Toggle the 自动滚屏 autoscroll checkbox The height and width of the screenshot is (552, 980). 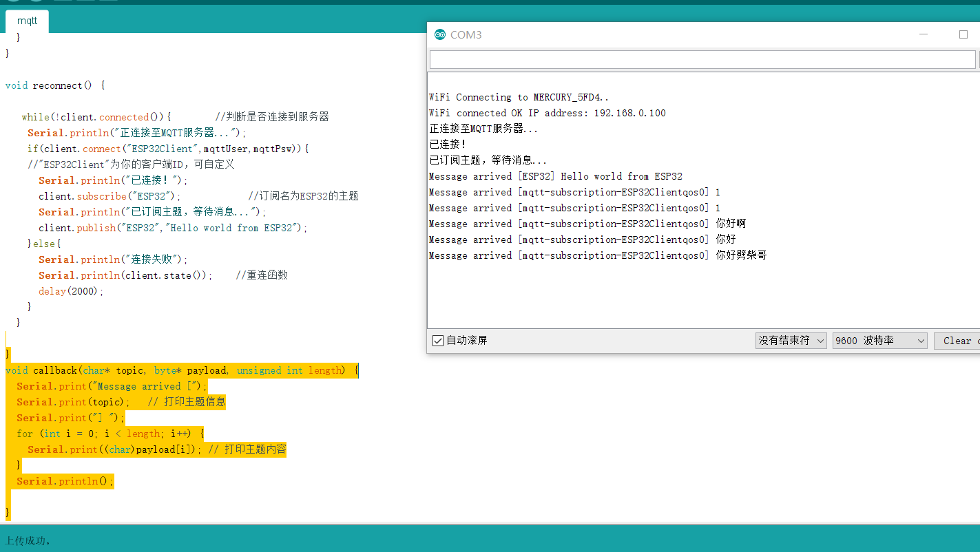437,341
